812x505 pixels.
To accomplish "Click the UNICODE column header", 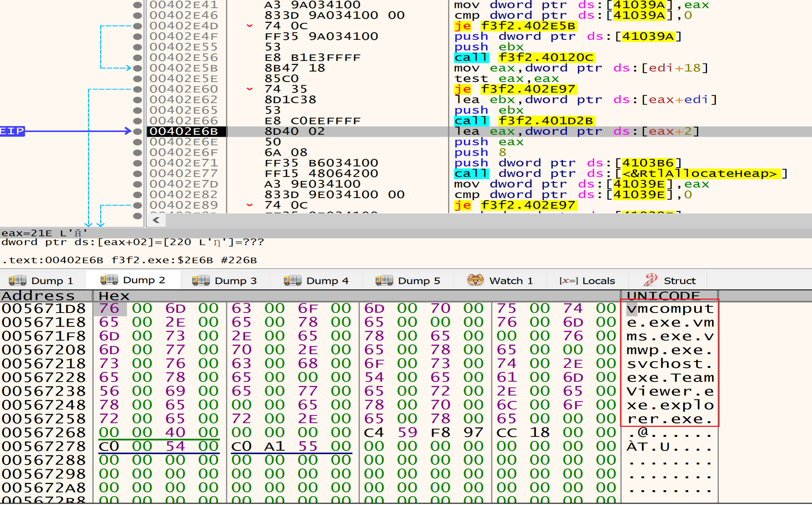I will click(663, 295).
